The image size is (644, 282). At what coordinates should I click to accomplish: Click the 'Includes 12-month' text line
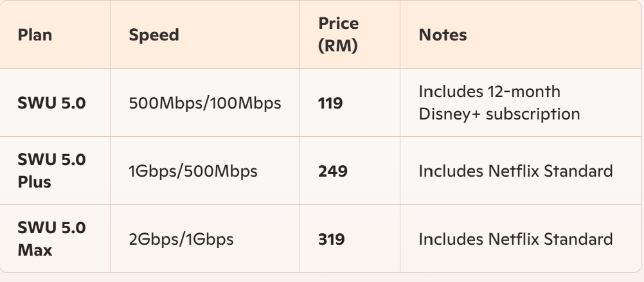tap(490, 91)
